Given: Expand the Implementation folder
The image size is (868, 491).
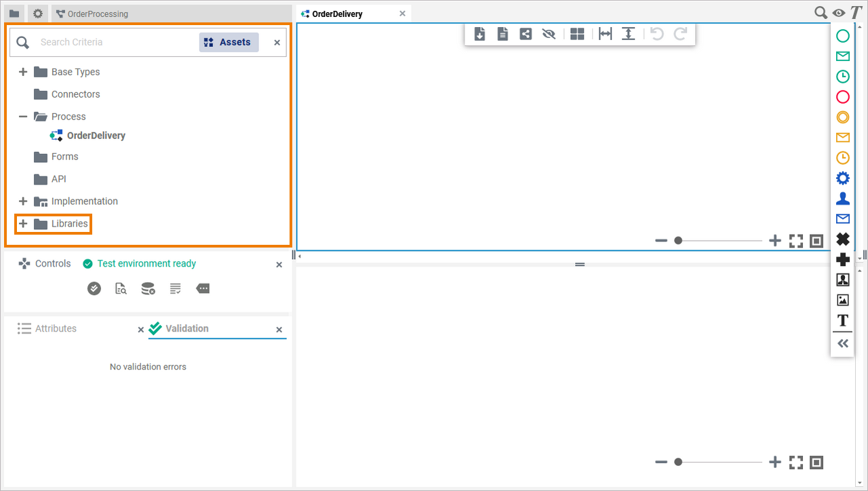Looking at the screenshot, I should [x=23, y=201].
